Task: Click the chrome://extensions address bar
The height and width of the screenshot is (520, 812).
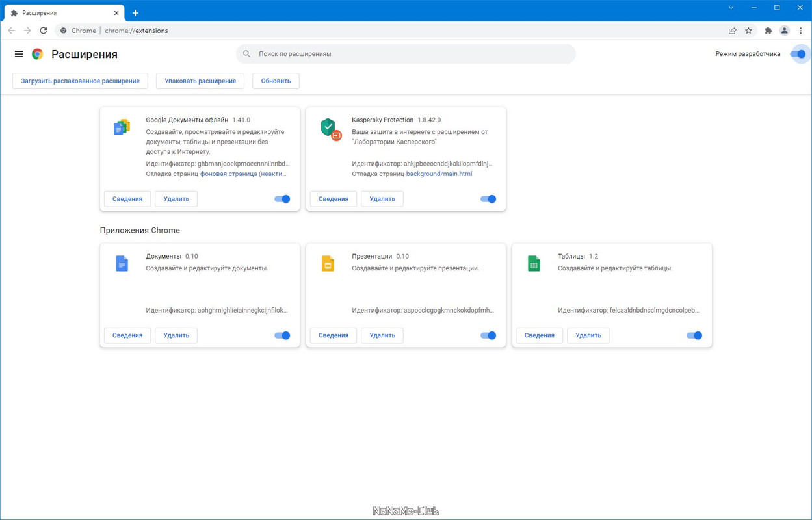Action: pos(390,31)
